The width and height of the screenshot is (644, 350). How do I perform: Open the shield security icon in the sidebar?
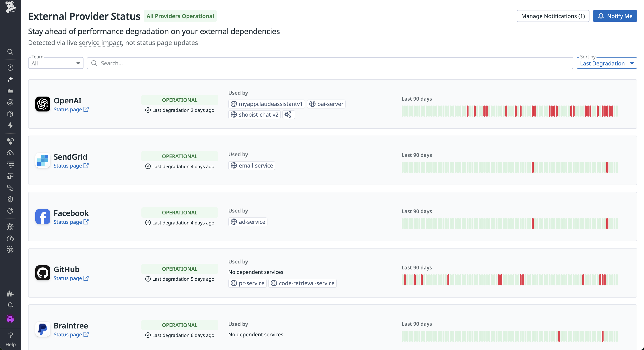(x=10, y=199)
